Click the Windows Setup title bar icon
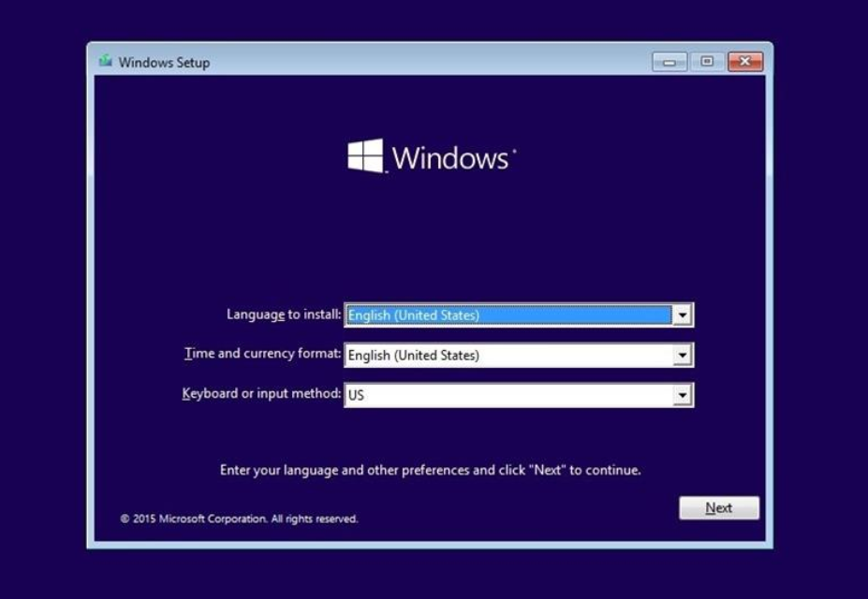Screen dimensions: 868x599 (x=105, y=61)
